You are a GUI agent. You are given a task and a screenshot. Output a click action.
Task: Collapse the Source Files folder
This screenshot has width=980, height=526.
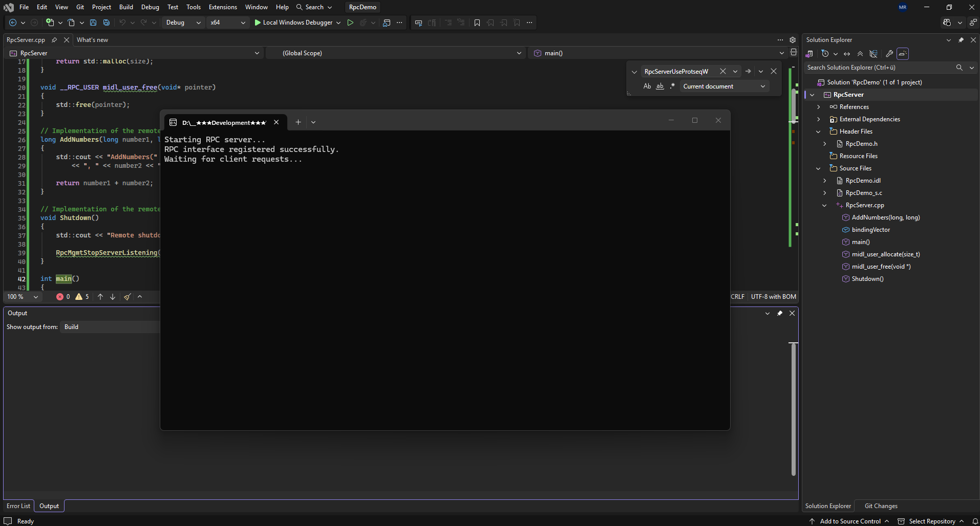click(818, 168)
